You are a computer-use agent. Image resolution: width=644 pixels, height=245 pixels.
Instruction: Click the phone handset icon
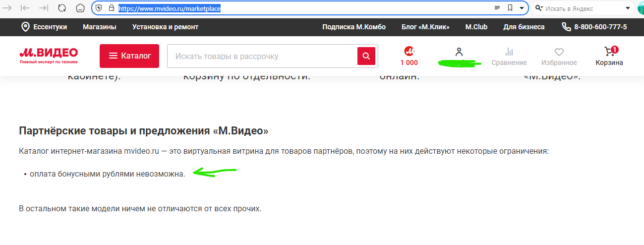pos(566,27)
